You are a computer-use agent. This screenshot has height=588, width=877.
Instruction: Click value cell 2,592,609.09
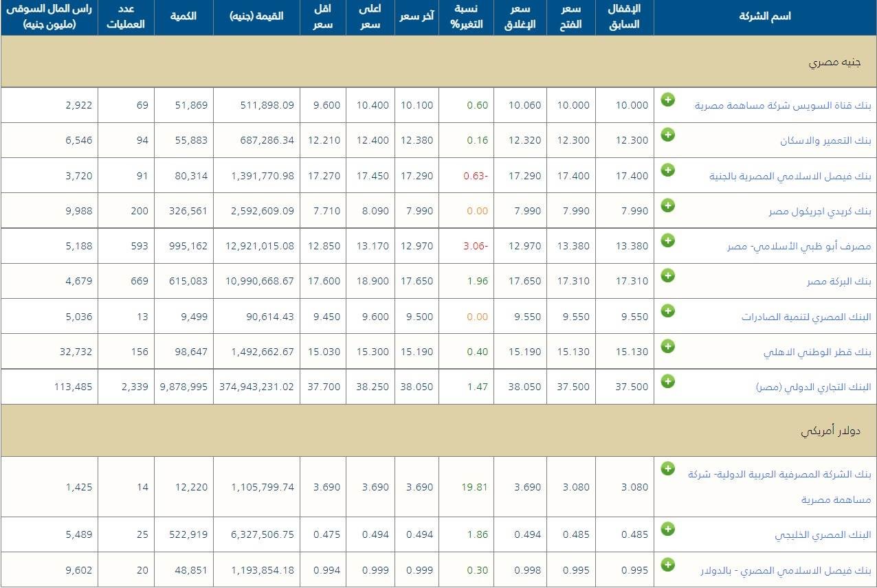(x=263, y=212)
